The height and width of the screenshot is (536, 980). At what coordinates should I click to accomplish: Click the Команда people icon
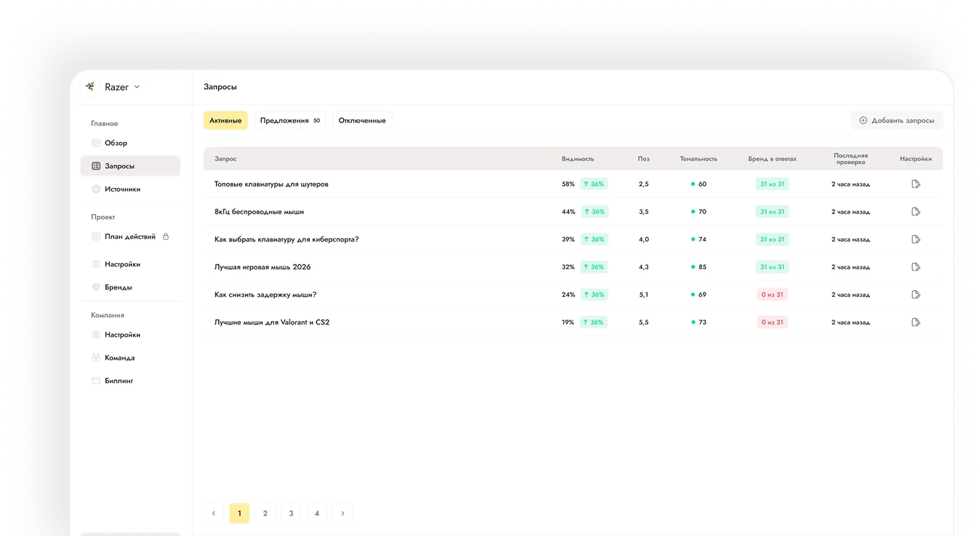click(x=96, y=358)
